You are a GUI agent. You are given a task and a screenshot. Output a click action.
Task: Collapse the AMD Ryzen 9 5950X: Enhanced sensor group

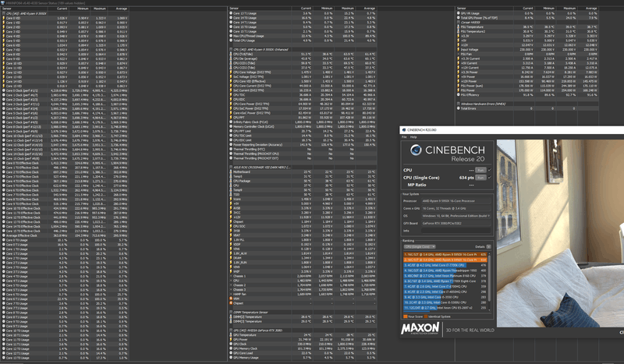231,49
